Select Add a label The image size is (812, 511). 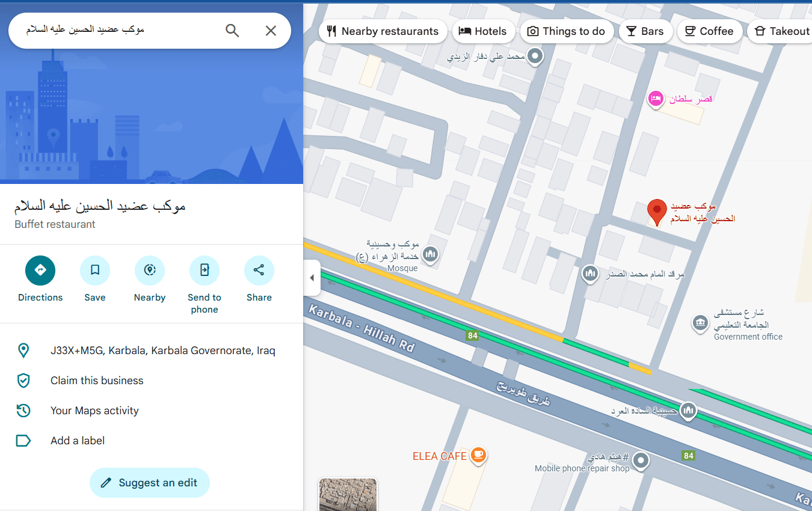tap(78, 441)
